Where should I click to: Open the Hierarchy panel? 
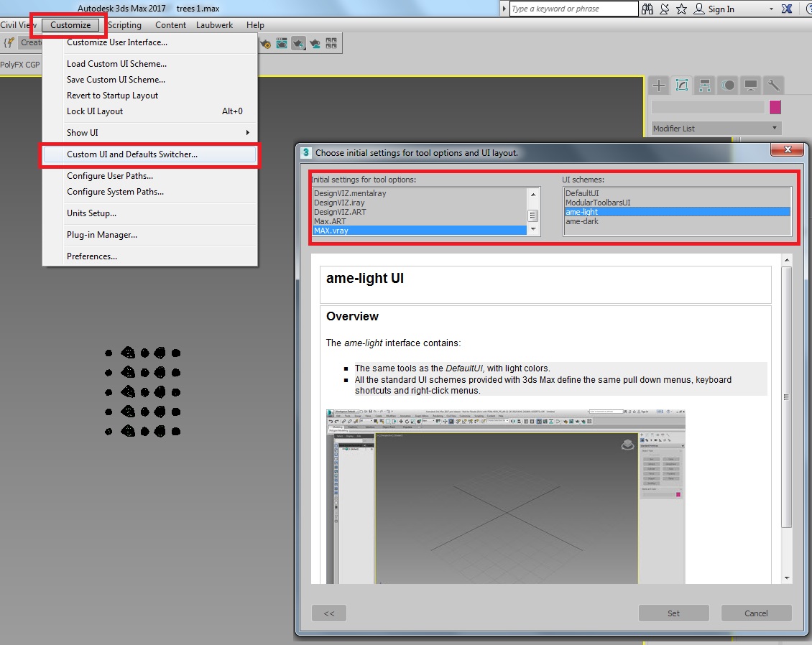click(x=704, y=85)
